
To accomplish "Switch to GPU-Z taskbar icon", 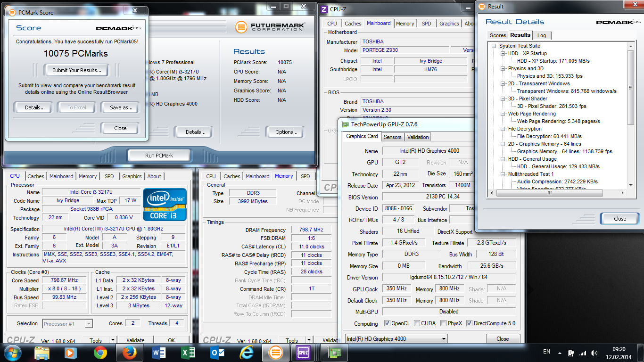I will point(334,352).
